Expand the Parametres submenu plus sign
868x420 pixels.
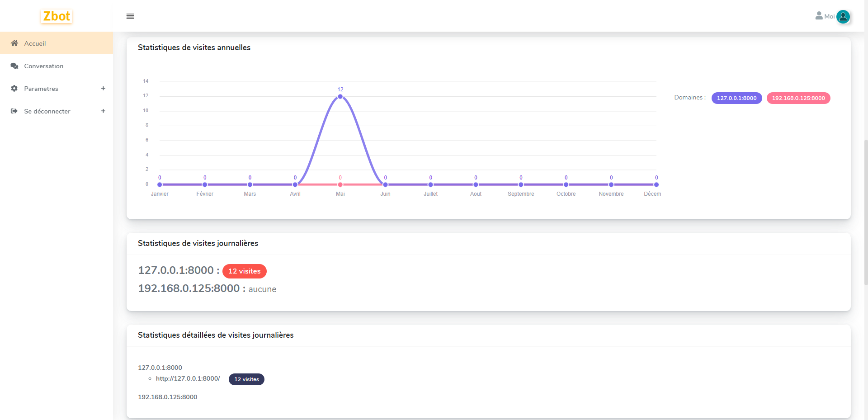(103, 89)
